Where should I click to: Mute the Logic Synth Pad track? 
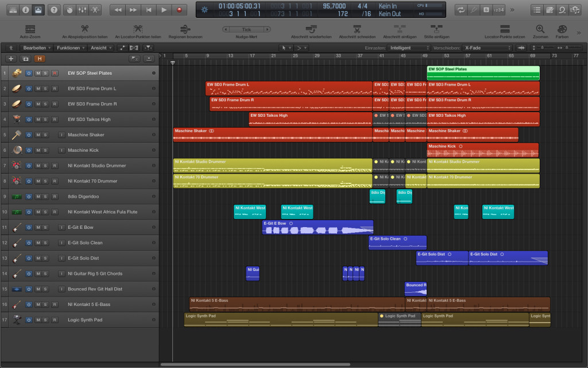click(x=38, y=320)
